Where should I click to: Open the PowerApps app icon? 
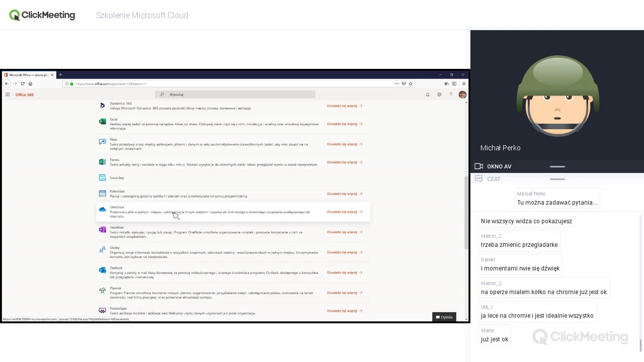(103, 311)
